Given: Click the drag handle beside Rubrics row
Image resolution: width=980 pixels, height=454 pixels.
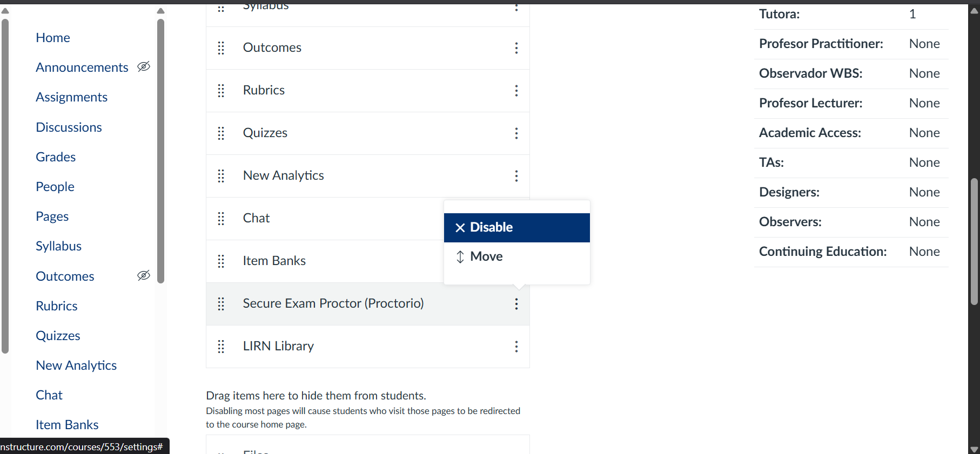Looking at the screenshot, I should pyautogui.click(x=221, y=91).
